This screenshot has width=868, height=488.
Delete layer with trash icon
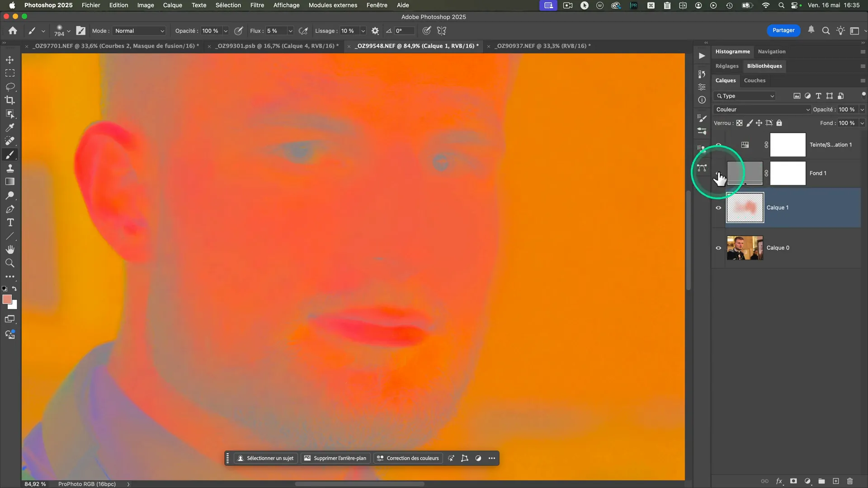point(849,481)
